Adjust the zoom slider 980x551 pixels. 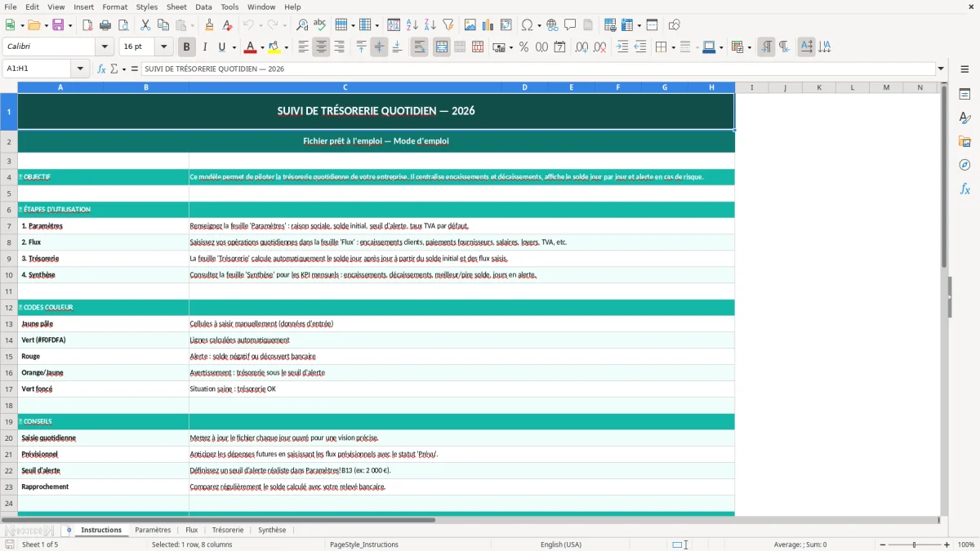(x=914, y=544)
